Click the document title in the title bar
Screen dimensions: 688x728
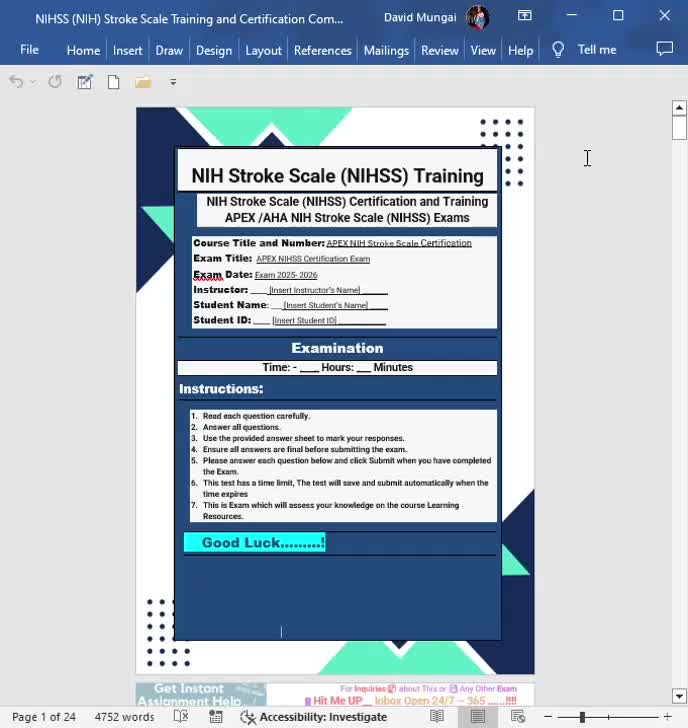click(189, 19)
